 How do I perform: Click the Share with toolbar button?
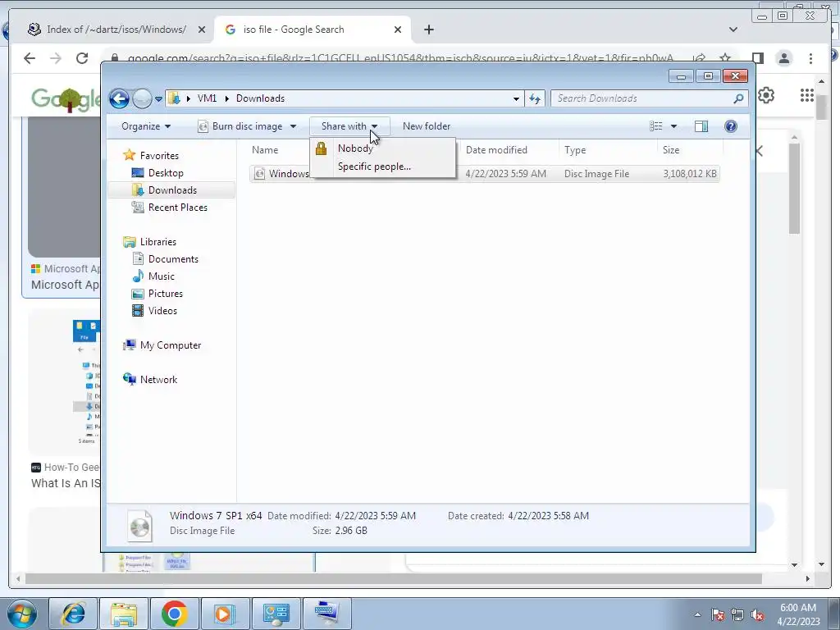349,126
